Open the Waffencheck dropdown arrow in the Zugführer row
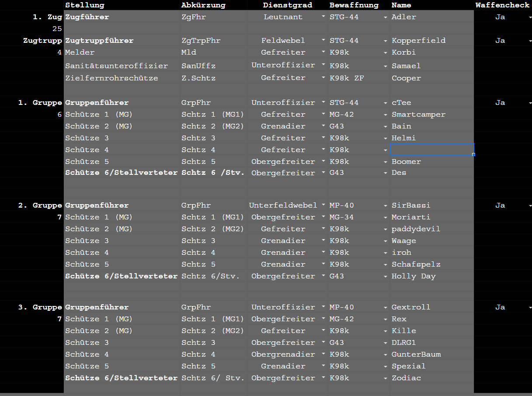Screen dimensions: 532x396 pos(529,17)
